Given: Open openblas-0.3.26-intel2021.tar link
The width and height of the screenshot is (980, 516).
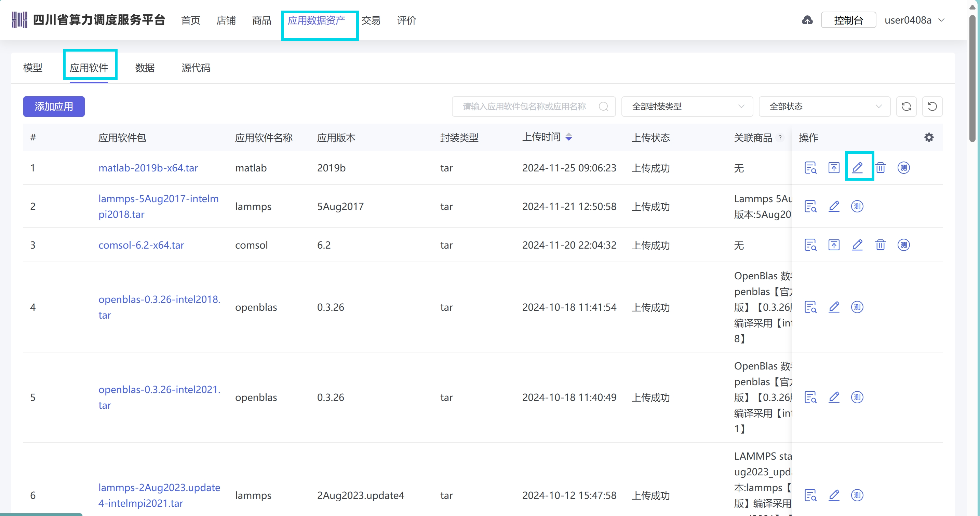Looking at the screenshot, I should tap(159, 397).
